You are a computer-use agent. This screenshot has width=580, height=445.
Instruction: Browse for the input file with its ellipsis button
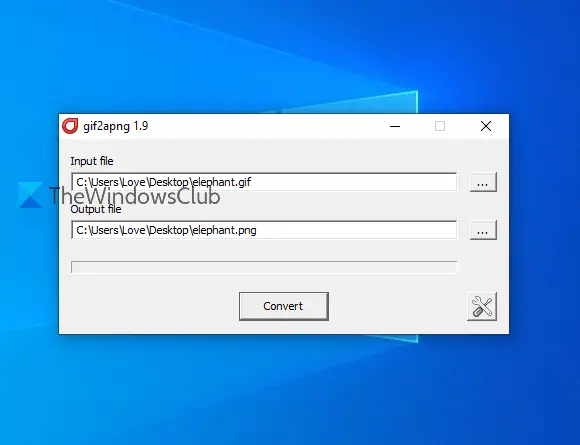483,182
